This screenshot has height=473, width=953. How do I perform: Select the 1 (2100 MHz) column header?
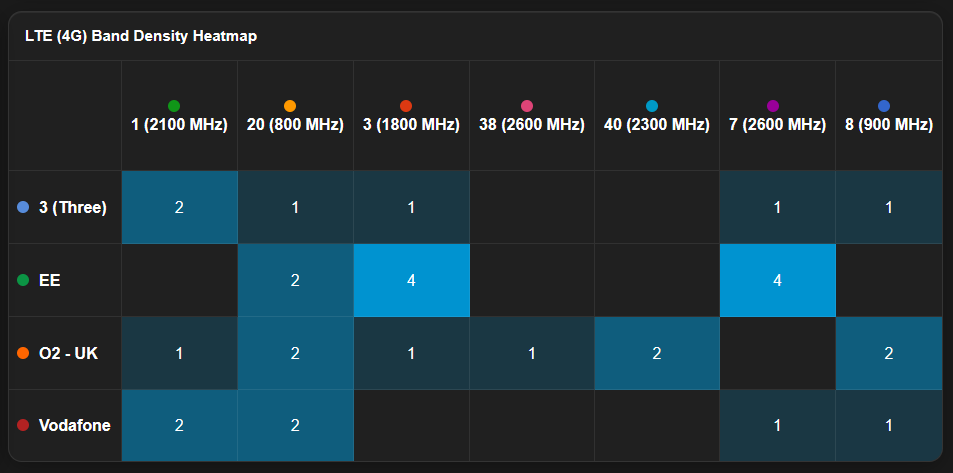pos(179,116)
